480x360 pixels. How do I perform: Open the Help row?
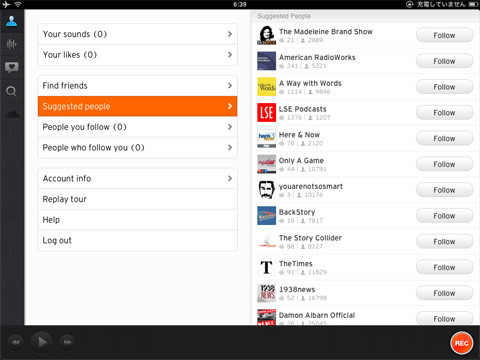pyautogui.click(x=137, y=220)
